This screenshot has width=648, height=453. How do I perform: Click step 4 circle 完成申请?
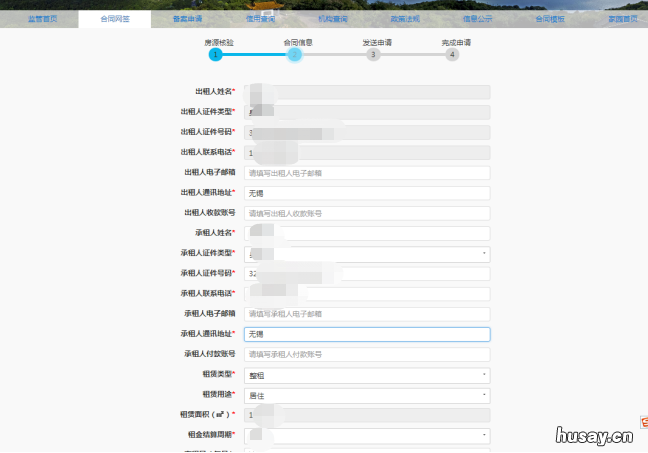click(x=452, y=55)
